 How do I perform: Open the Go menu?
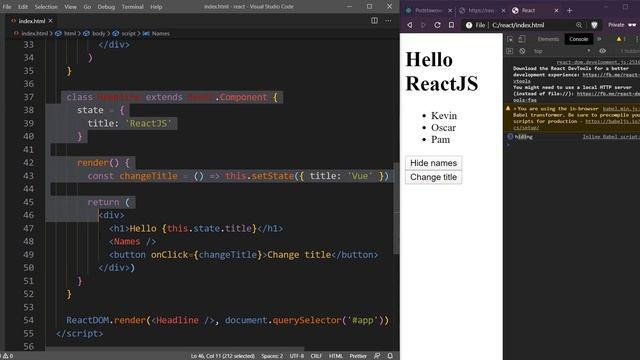click(x=87, y=7)
